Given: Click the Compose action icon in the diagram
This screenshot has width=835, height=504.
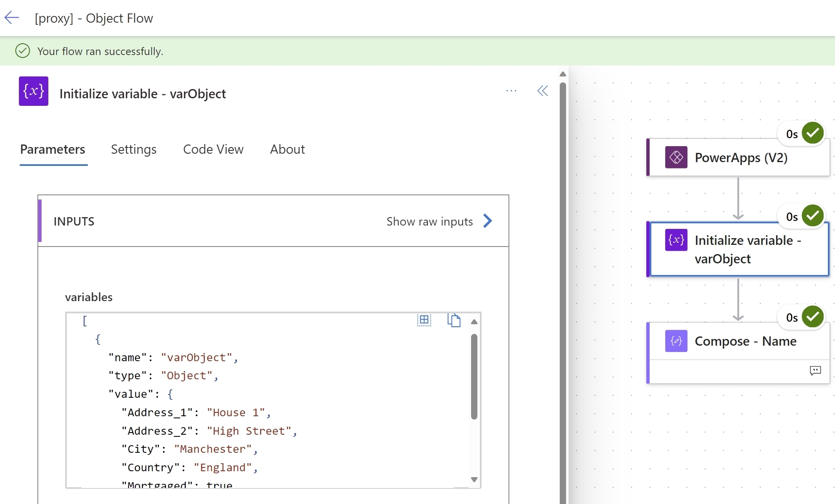Looking at the screenshot, I should pos(675,341).
